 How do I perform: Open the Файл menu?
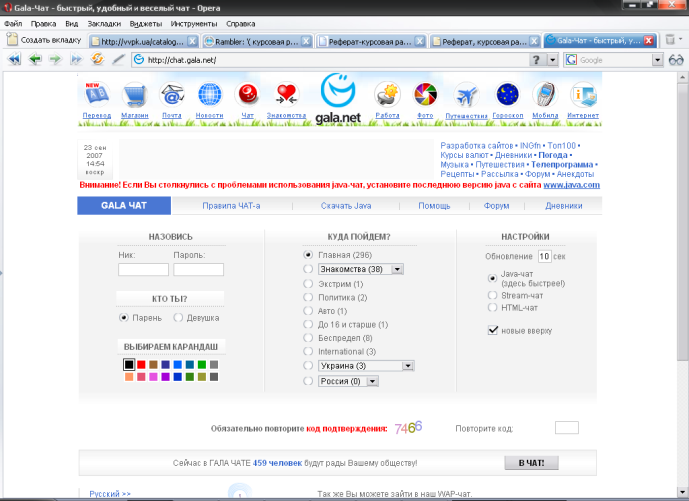pos(13,23)
